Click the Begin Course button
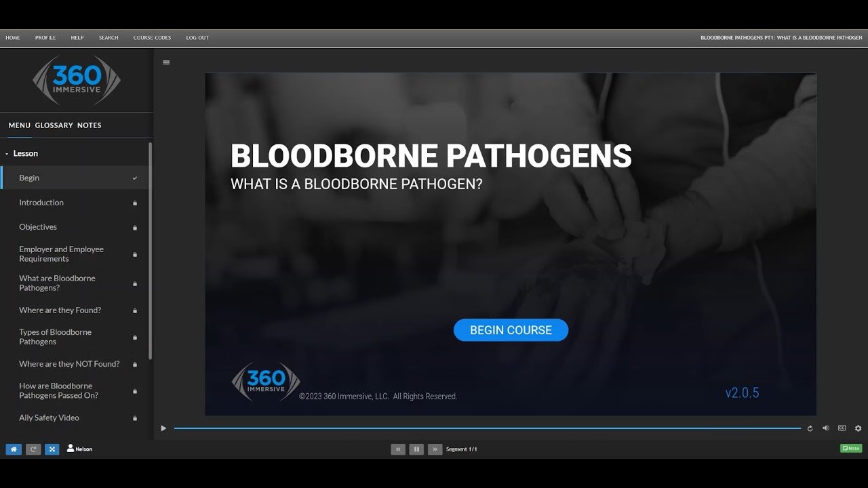 click(511, 330)
